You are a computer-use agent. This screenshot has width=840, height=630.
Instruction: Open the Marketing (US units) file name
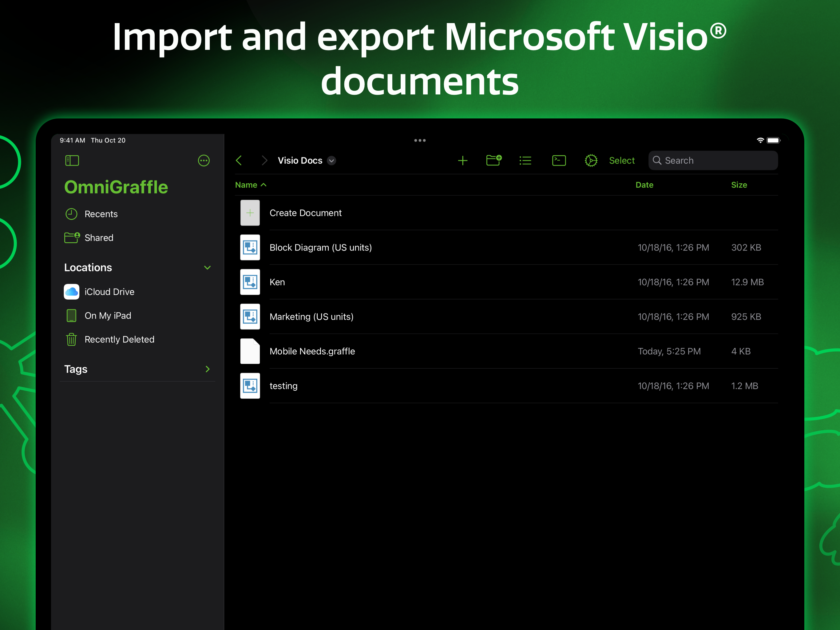311,317
